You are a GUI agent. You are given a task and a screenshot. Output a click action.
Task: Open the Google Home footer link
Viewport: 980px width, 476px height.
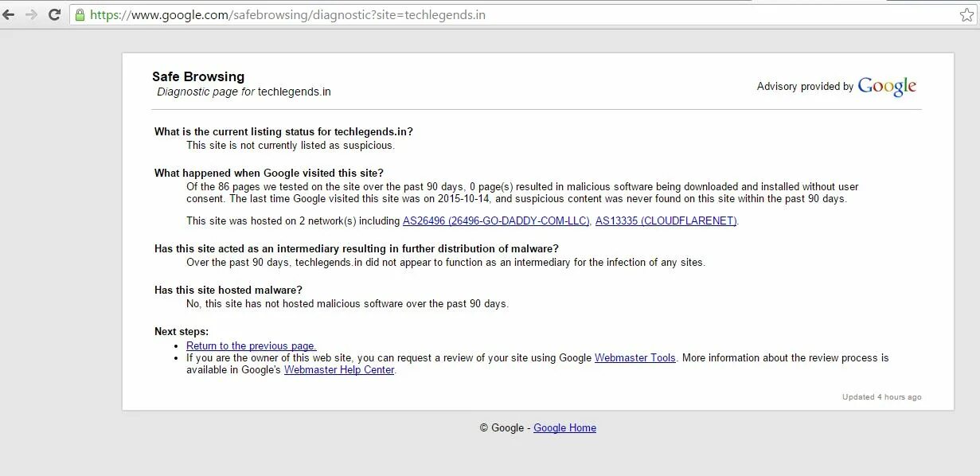564,427
